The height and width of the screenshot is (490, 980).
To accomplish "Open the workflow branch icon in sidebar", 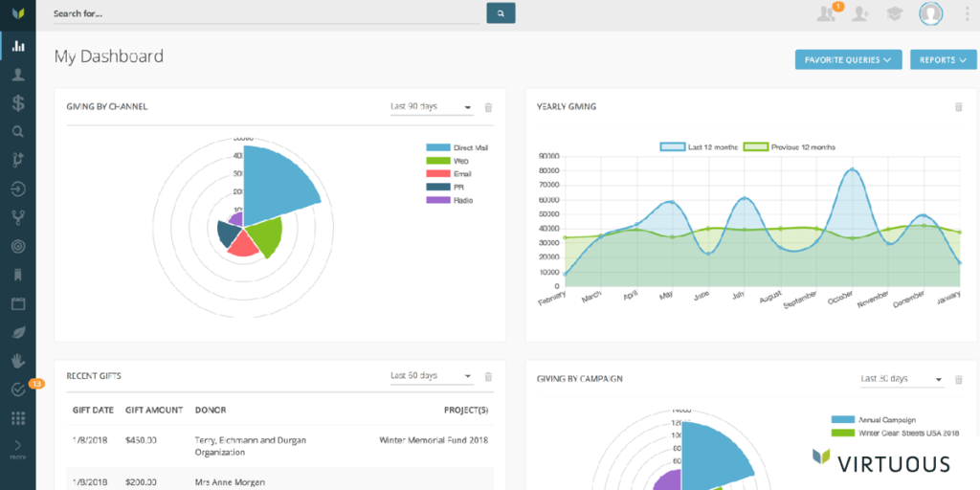I will 18,217.
